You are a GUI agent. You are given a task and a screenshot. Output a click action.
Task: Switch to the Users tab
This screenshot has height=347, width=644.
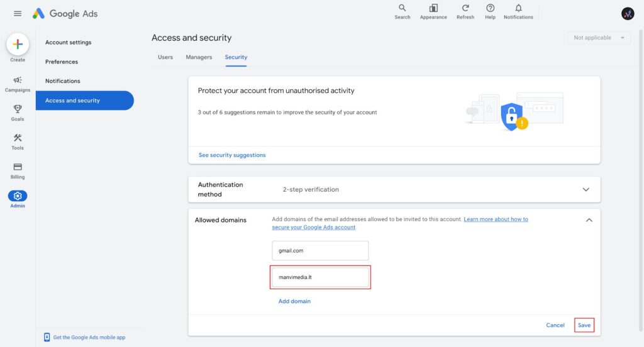[165, 57]
